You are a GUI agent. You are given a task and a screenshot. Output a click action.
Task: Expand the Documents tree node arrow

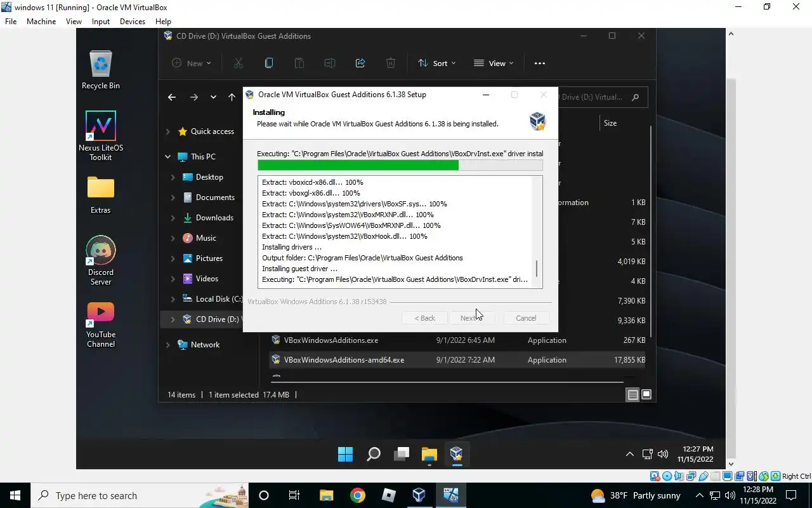[173, 197]
